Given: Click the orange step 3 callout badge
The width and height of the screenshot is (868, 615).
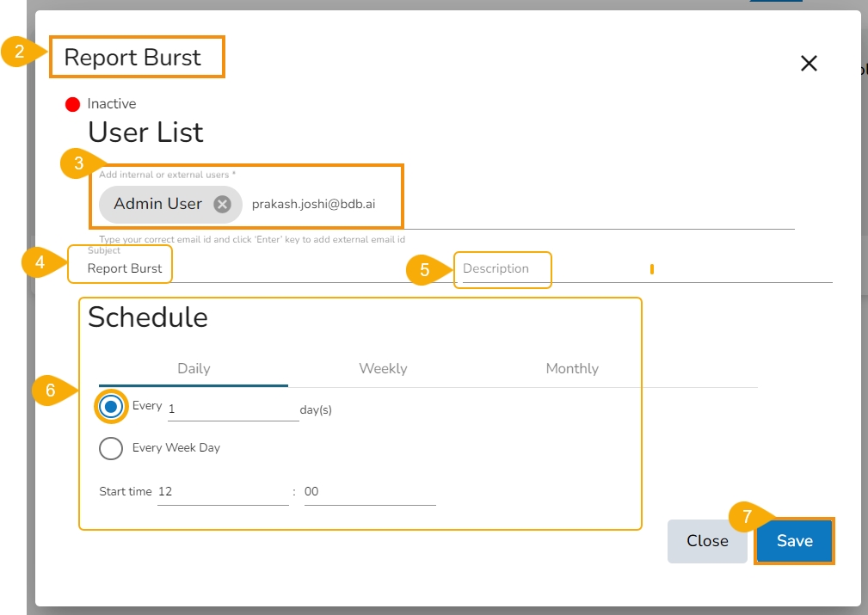Looking at the screenshot, I should (x=77, y=164).
